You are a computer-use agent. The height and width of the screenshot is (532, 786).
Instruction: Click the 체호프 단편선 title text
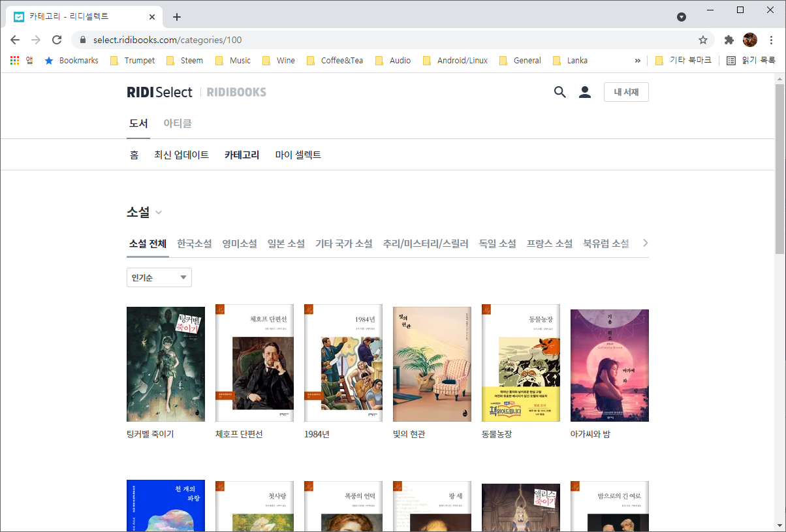(x=239, y=434)
